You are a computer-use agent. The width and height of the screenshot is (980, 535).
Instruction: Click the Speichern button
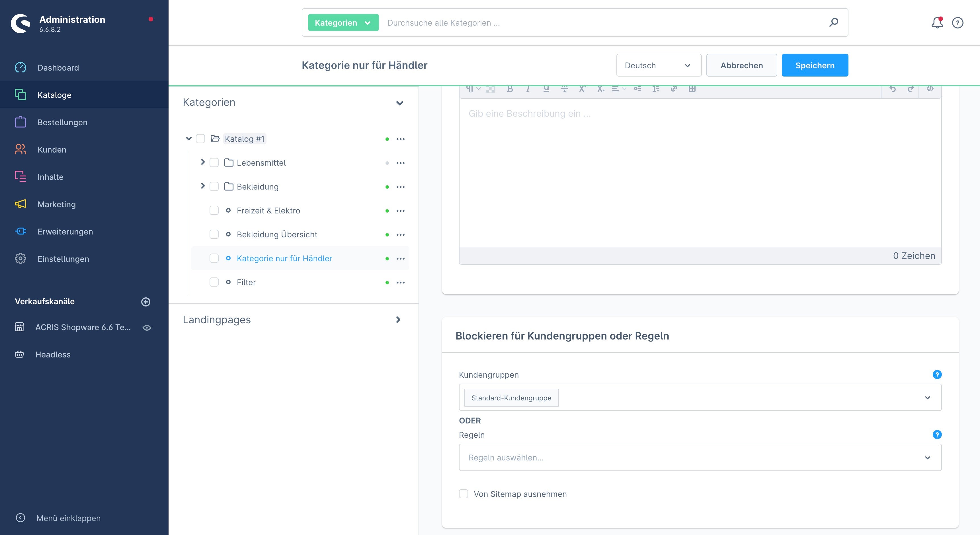815,65
